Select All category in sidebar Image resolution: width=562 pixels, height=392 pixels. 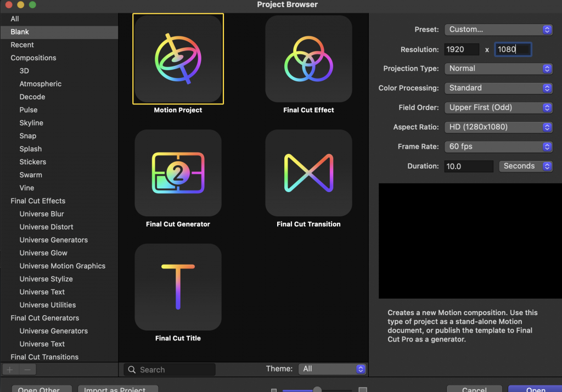click(x=59, y=19)
